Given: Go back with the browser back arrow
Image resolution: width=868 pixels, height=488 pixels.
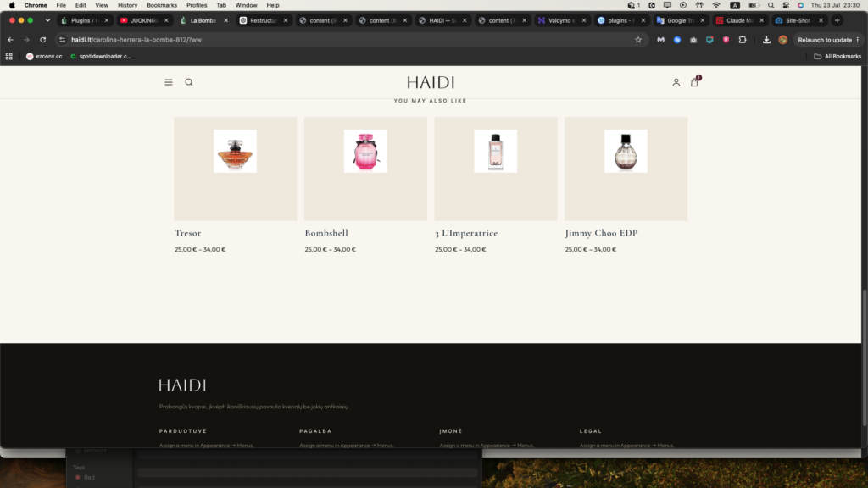Looking at the screenshot, I should tap(10, 40).
